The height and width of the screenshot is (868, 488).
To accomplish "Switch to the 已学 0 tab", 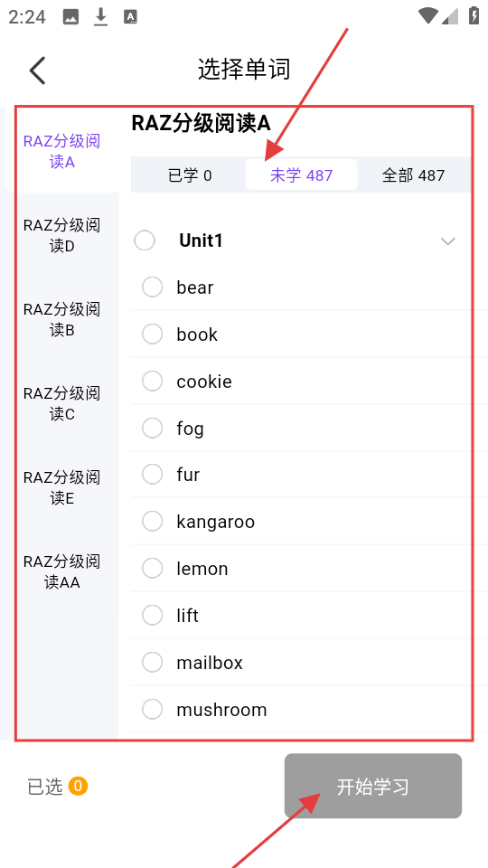I will 189,175.
